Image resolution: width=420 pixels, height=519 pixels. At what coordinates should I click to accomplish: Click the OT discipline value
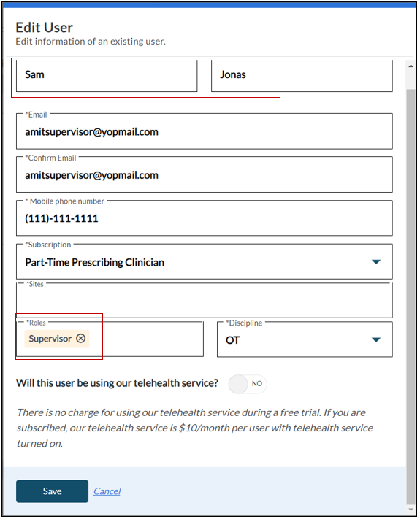click(x=232, y=340)
